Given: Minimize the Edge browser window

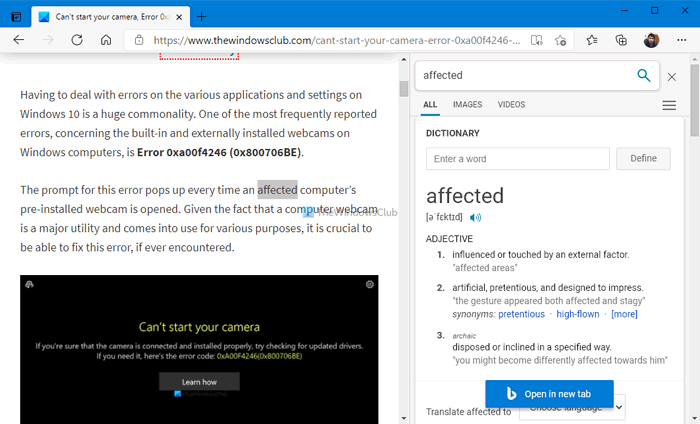Looking at the screenshot, I should point(624,10).
